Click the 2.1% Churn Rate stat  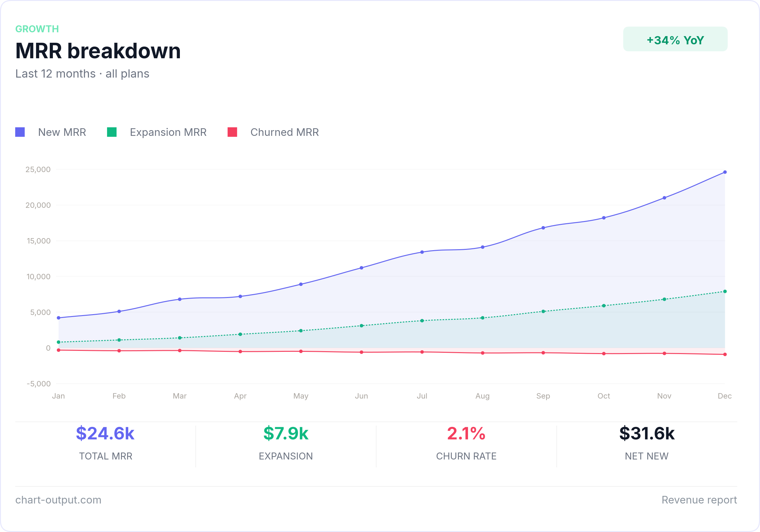coord(466,434)
